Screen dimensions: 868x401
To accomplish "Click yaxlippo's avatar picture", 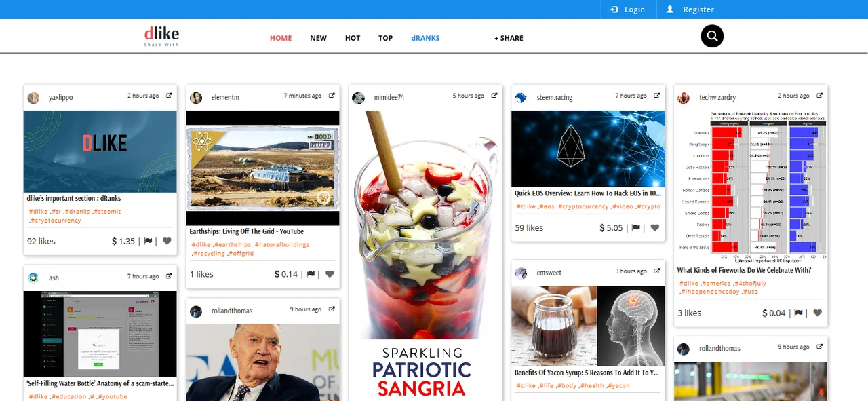I will point(33,98).
